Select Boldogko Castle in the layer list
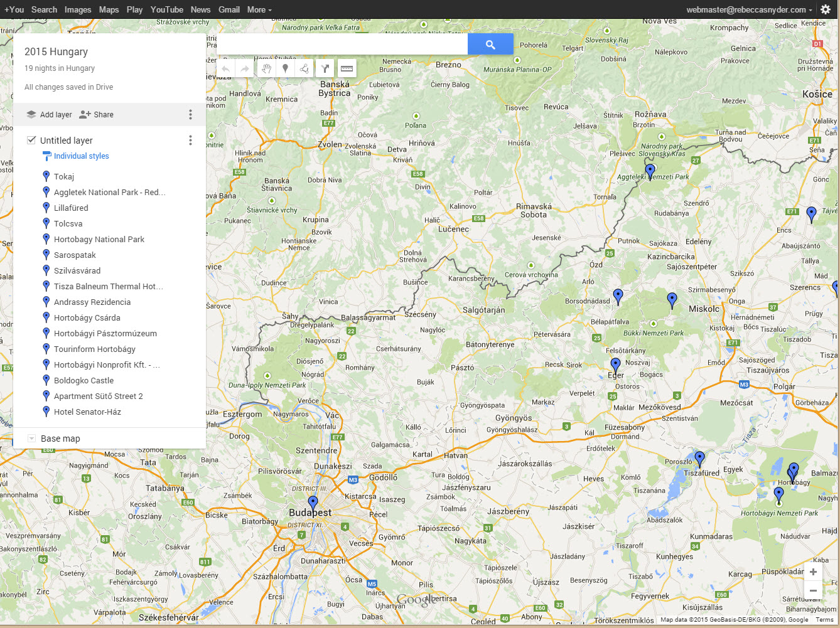Screen dimensions: 840x628 (83, 381)
